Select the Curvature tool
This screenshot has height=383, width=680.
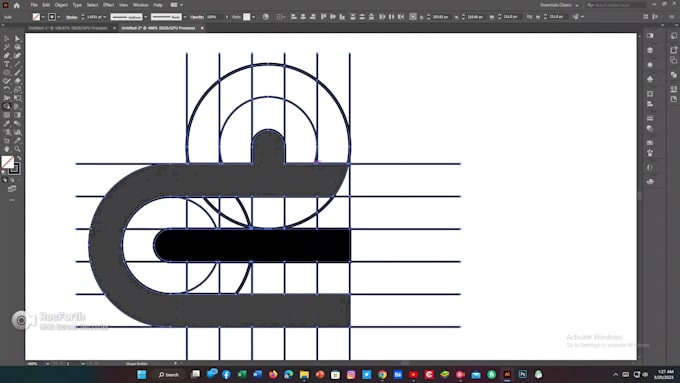(17, 56)
